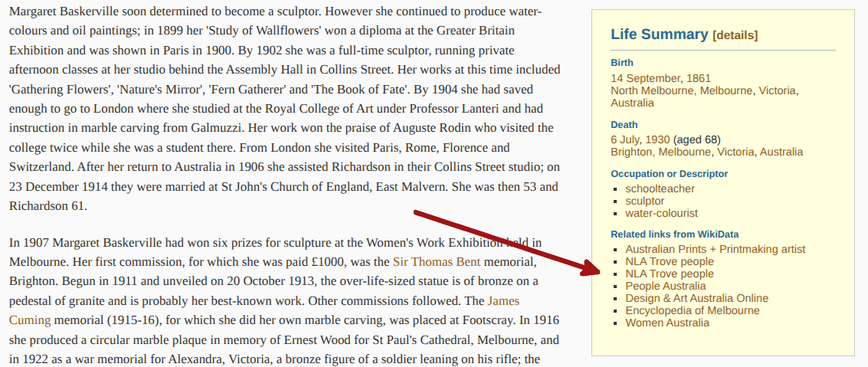The height and width of the screenshot is (367, 868).
Task: Select the schoolteacher occupation link
Action: (x=660, y=188)
